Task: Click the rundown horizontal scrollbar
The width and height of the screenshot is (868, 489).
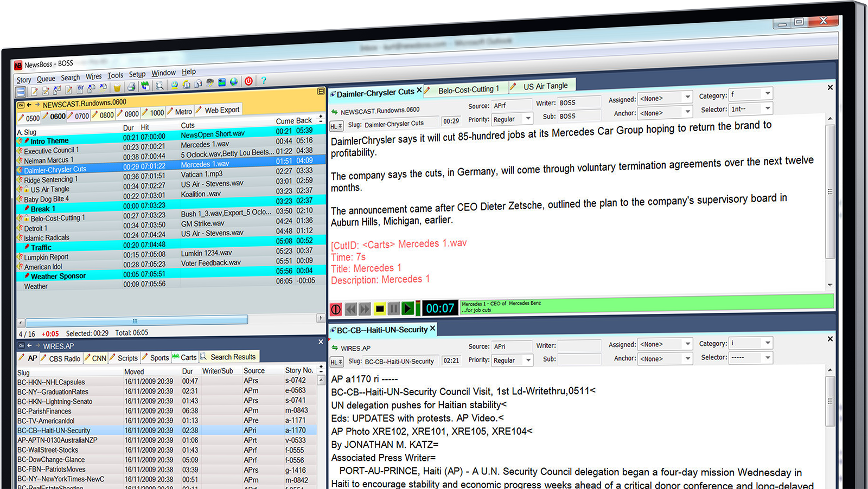Action: [137, 320]
